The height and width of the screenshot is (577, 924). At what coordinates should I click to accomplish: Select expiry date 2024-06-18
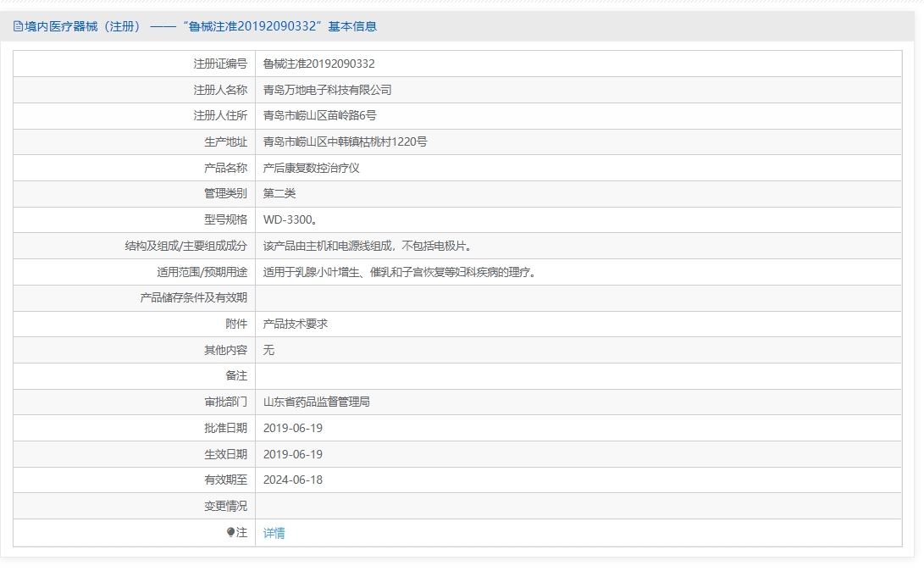pyautogui.click(x=293, y=480)
